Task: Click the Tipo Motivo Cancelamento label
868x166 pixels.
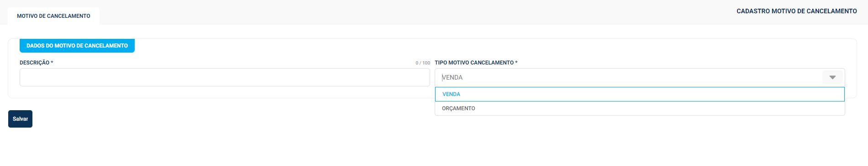Action: point(474,63)
